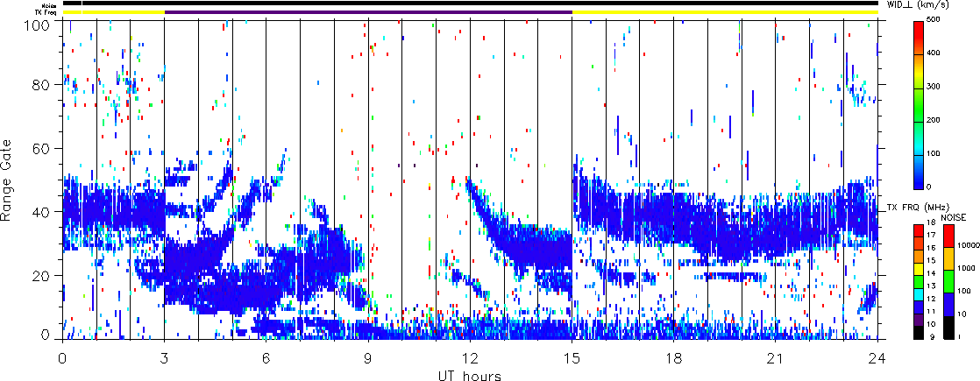Image resolution: width=980 pixels, height=381 pixels.
Task: Click the 'UT hours' x-axis title
Action: (469, 375)
